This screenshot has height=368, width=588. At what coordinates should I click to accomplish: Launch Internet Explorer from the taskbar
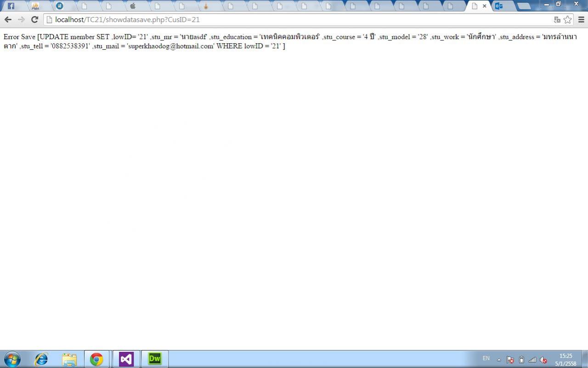pos(41,359)
